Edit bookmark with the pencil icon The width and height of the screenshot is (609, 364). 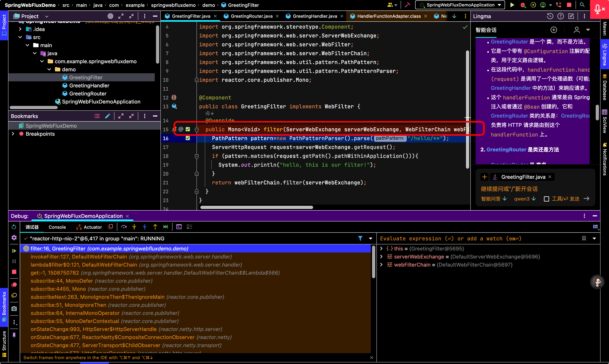108,116
